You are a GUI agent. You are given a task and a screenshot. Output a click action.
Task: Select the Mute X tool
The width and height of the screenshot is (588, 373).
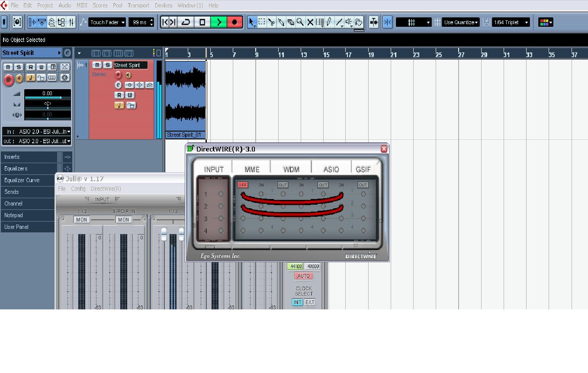tap(310, 22)
